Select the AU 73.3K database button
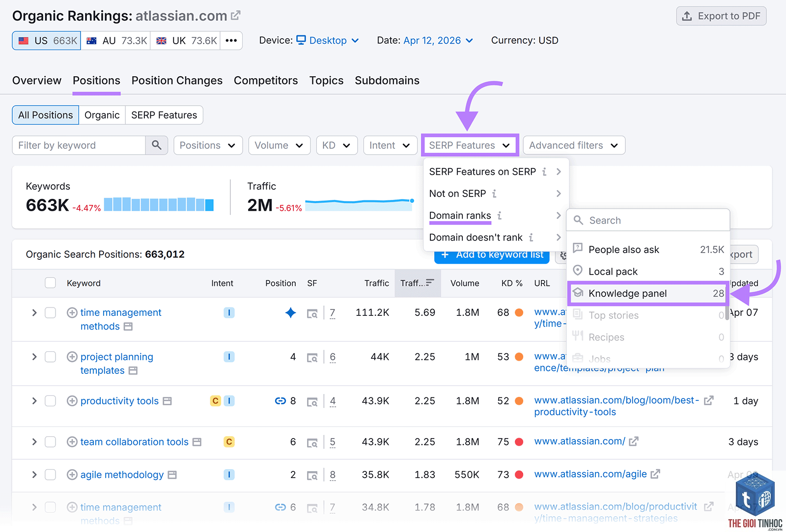Screen dimensions: 786x532 pos(115,41)
